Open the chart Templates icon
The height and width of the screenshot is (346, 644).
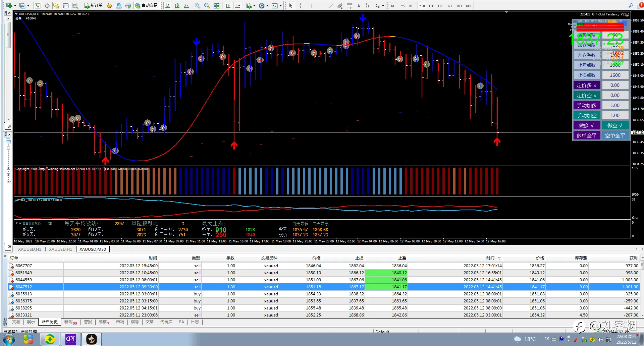point(275,6)
